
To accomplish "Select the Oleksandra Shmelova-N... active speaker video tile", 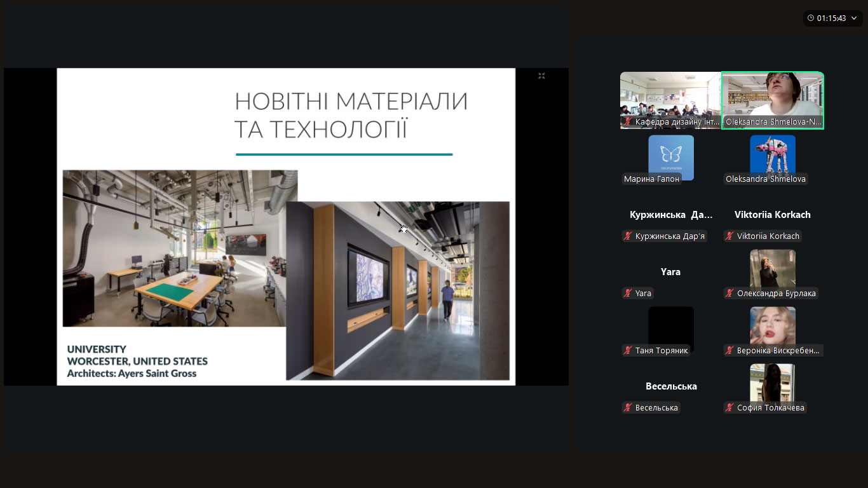I will 772,95.
